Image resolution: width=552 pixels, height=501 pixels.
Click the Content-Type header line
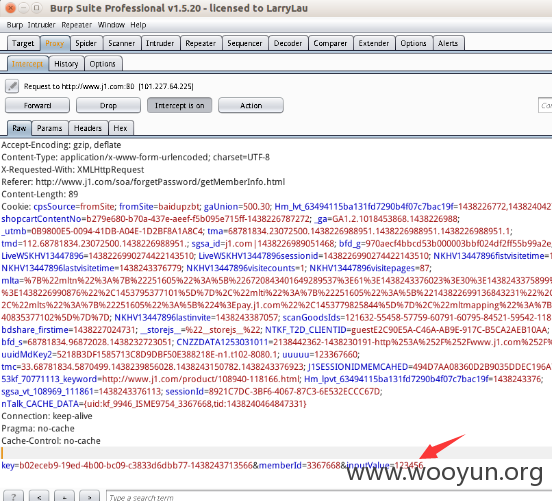point(136,157)
